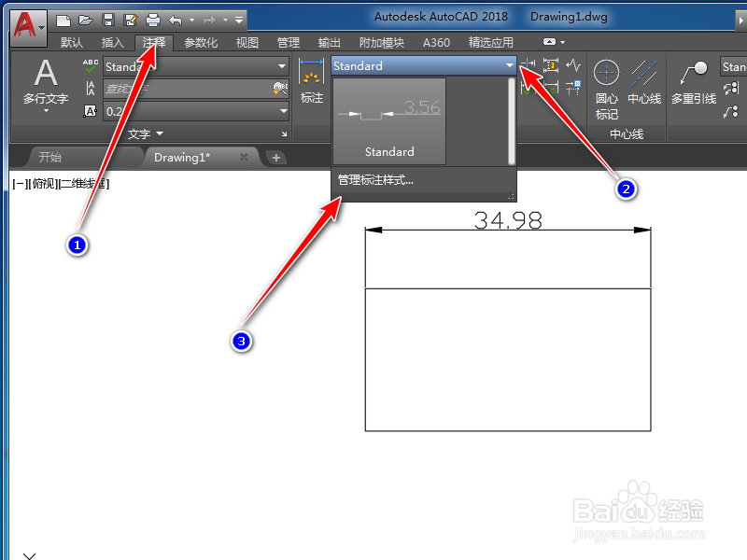Screen dimensions: 747x560
Task: Add a new drawing tab with plus button
Action: (276, 157)
